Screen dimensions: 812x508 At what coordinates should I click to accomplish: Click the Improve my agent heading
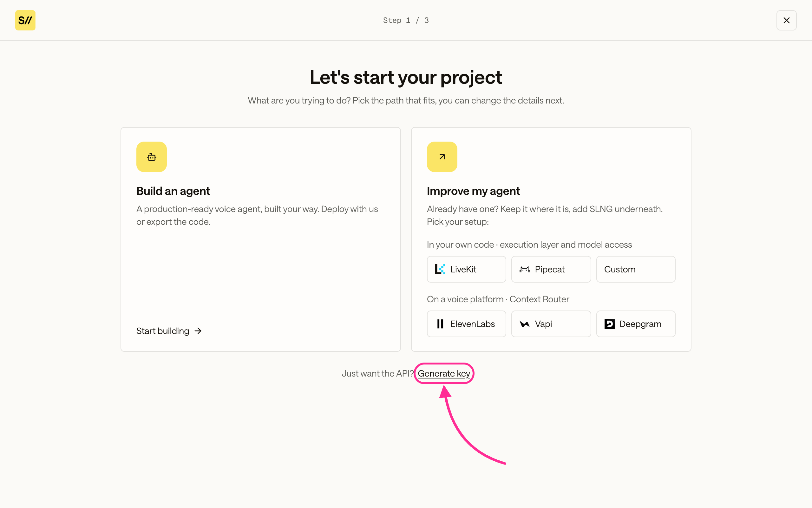coord(473,191)
